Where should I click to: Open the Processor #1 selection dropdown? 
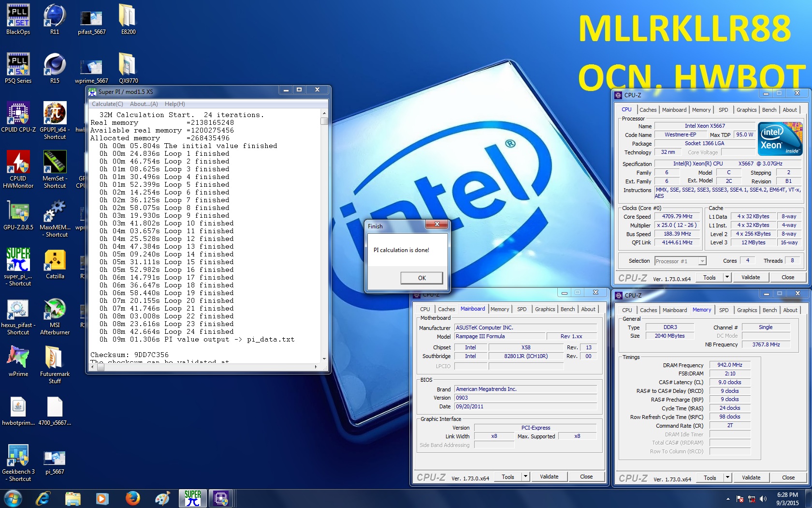tap(681, 261)
